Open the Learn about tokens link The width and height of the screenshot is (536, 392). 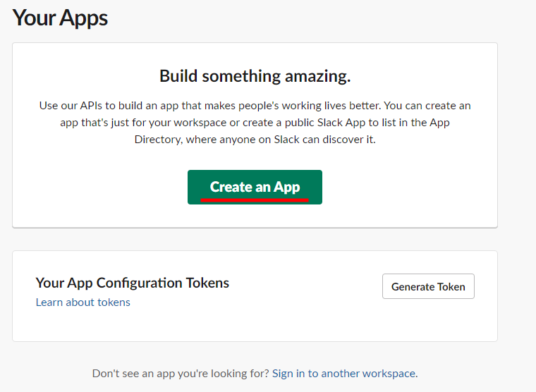click(83, 302)
